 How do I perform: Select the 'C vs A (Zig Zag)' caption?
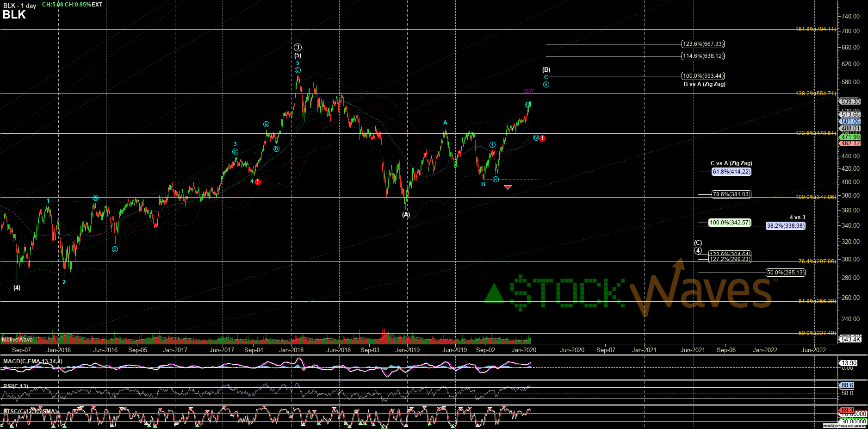tap(732, 163)
